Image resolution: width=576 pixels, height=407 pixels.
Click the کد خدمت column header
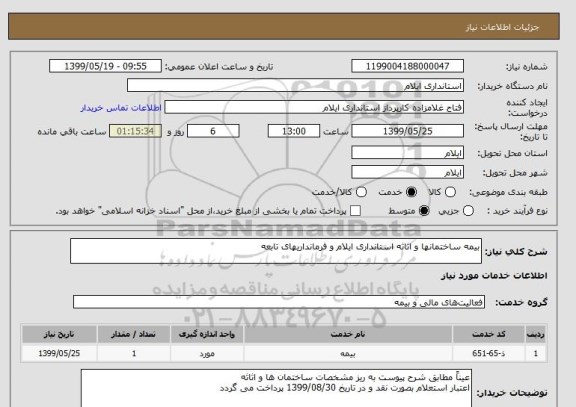tap(489, 334)
